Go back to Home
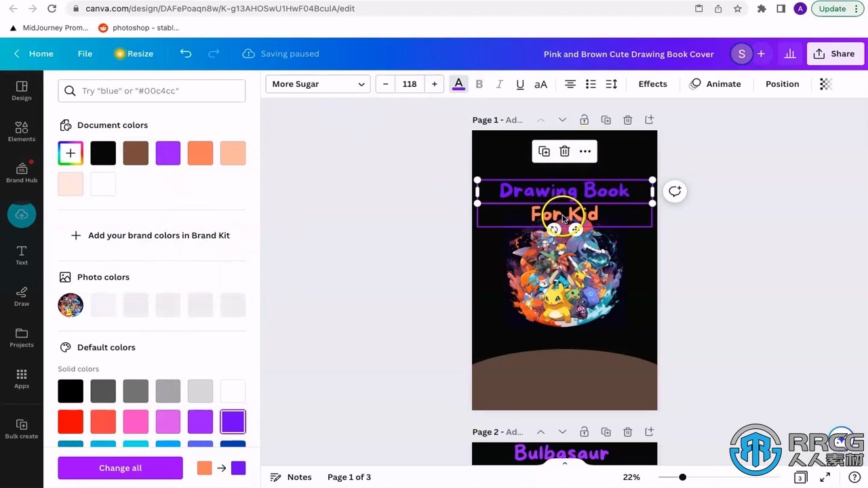This screenshot has height=488, width=868. pyautogui.click(x=34, y=54)
